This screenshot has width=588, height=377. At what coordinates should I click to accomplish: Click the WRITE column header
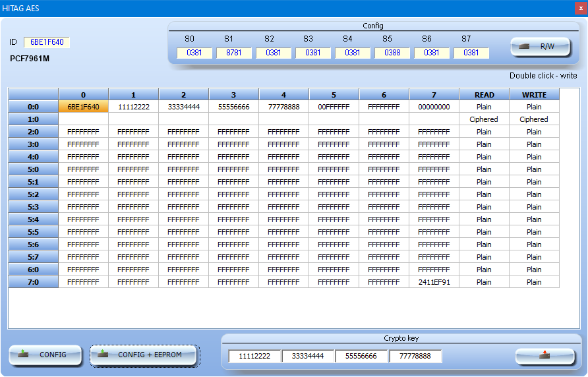click(534, 95)
